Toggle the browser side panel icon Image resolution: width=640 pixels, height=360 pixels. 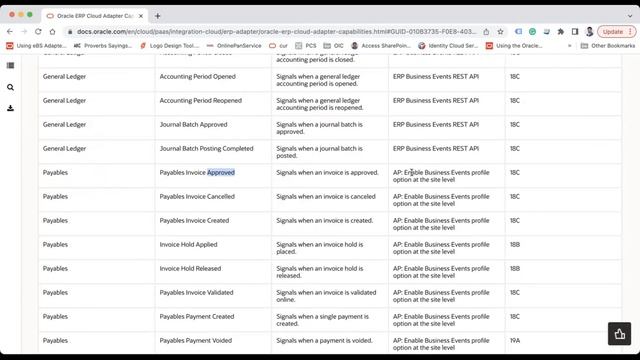point(575,31)
